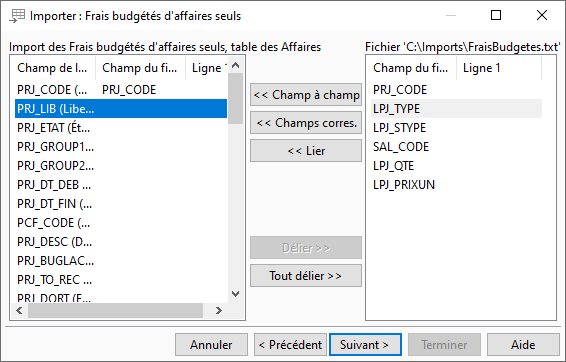
Task: Click the 'Champ du fi...' header in left table
Action: pyautogui.click(x=140, y=68)
